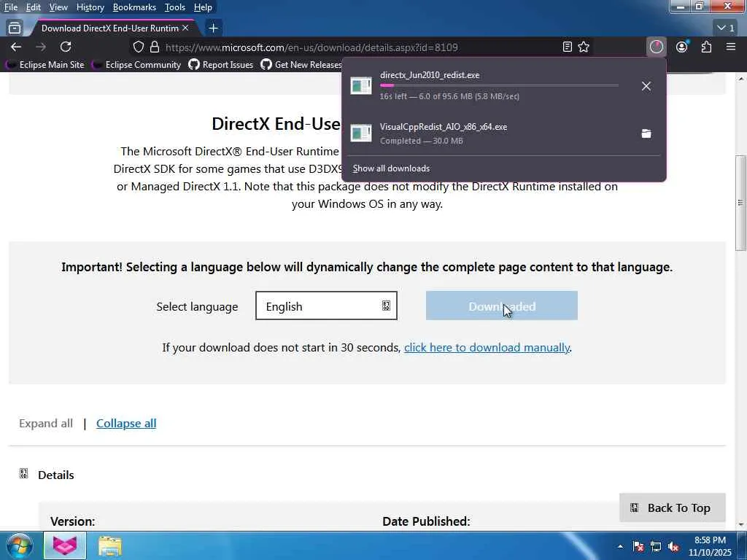Toggle the downloads panel toolbar icon
This screenshot has height=560, width=747.
tap(657, 47)
